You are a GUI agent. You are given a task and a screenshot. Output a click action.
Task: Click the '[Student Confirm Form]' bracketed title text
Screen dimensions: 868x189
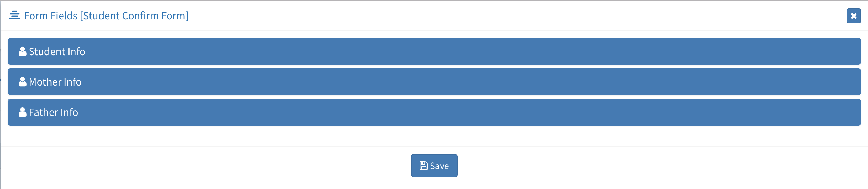point(134,16)
